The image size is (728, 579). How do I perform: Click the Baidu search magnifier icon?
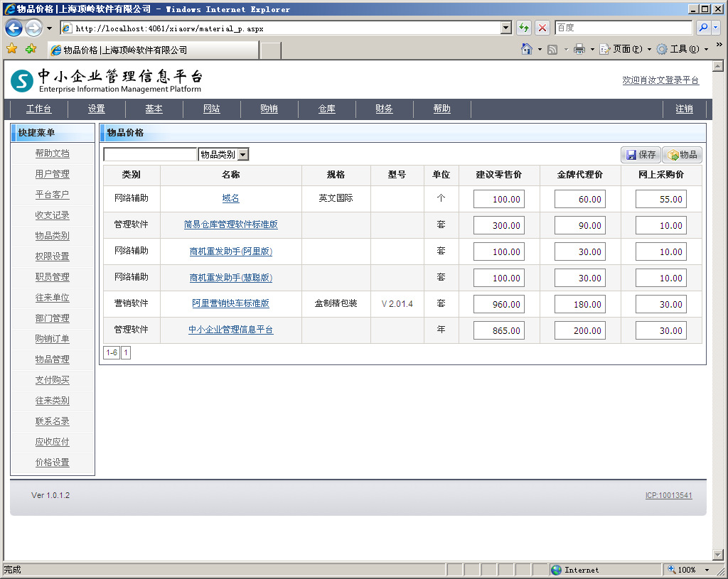[703, 28]
